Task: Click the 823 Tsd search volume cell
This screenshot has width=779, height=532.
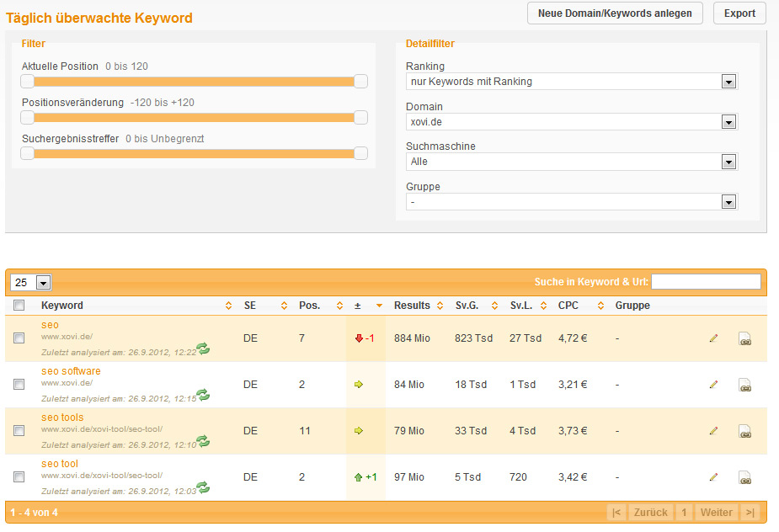Action: coord(473,338)
